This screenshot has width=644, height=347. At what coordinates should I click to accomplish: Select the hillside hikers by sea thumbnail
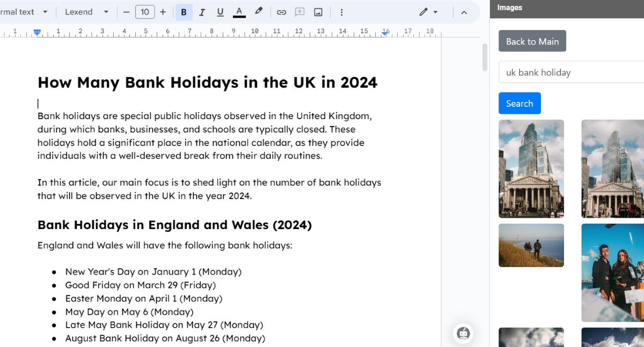[x=531, y=245]
